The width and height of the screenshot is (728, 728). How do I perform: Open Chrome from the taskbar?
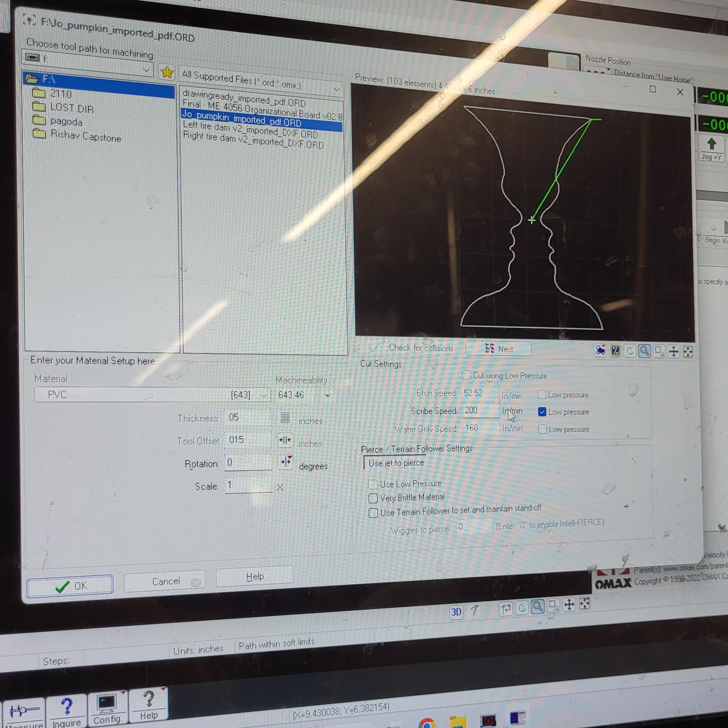[x=426, y=723]
